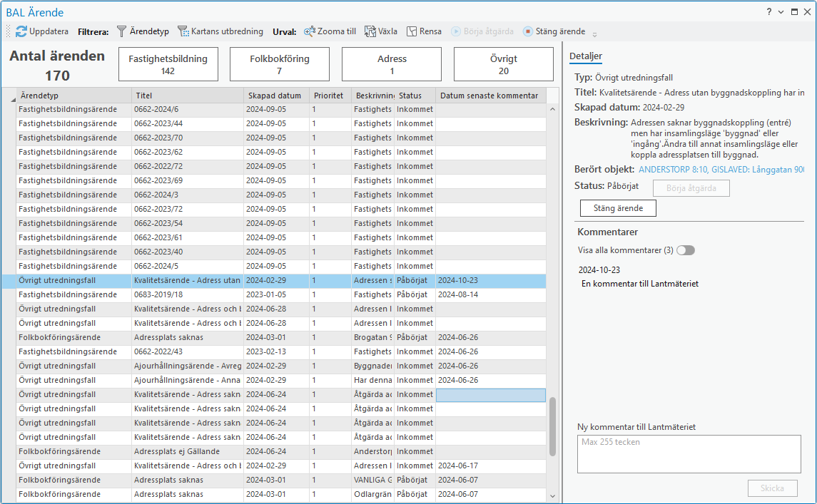Select the Fastighetsbildning 142 count tile
817x504 pixels.
pos(168,65)
